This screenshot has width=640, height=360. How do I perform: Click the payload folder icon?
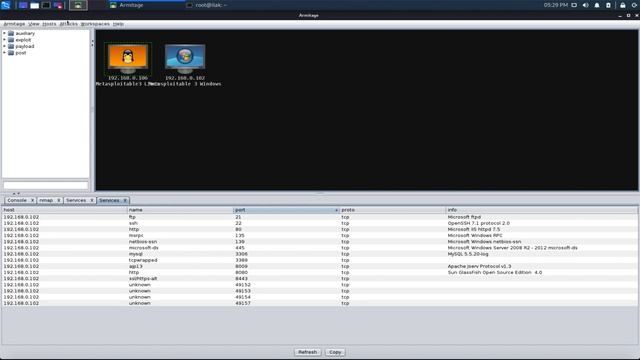coord(11,47)
